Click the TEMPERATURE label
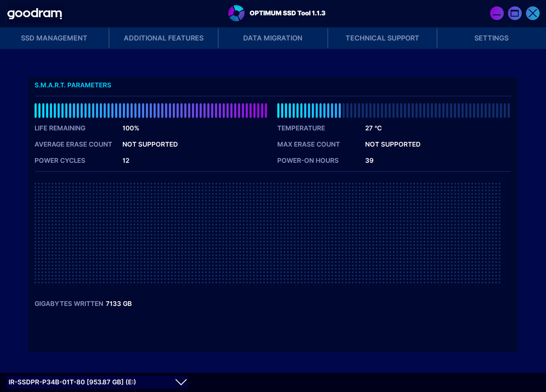This screenshot has width=546, height=392. (301, 128)
